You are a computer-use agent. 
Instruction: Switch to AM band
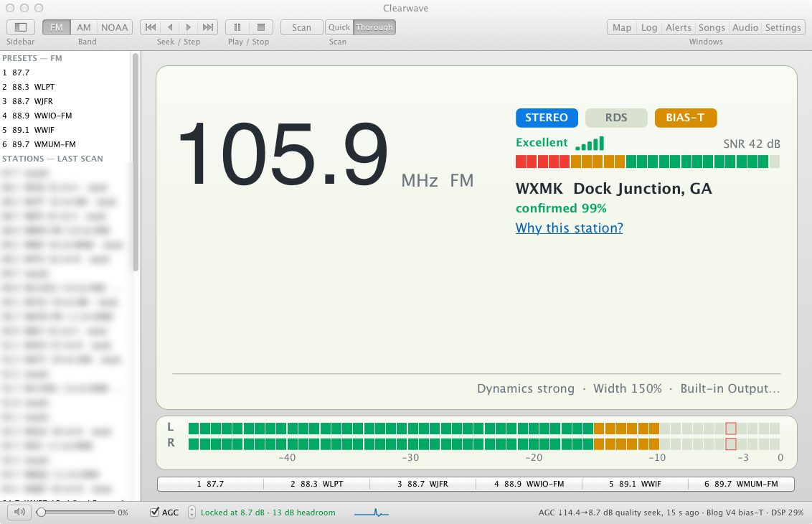tap(84, 27)
